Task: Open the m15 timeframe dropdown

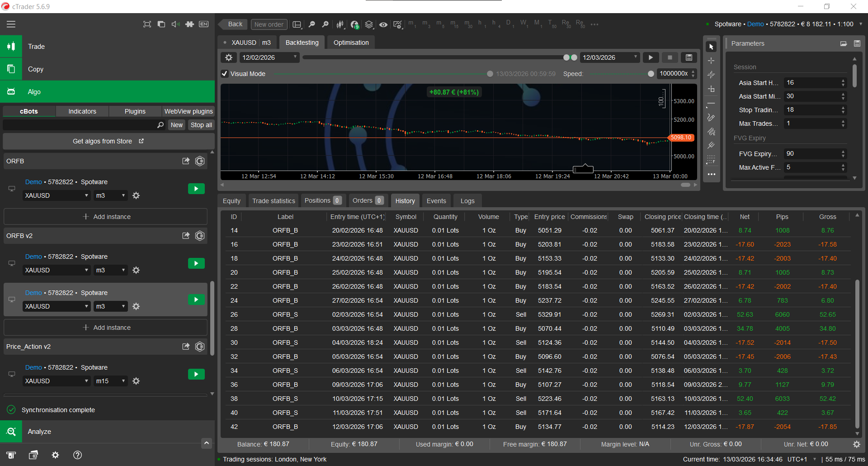Action: point(110,381)
